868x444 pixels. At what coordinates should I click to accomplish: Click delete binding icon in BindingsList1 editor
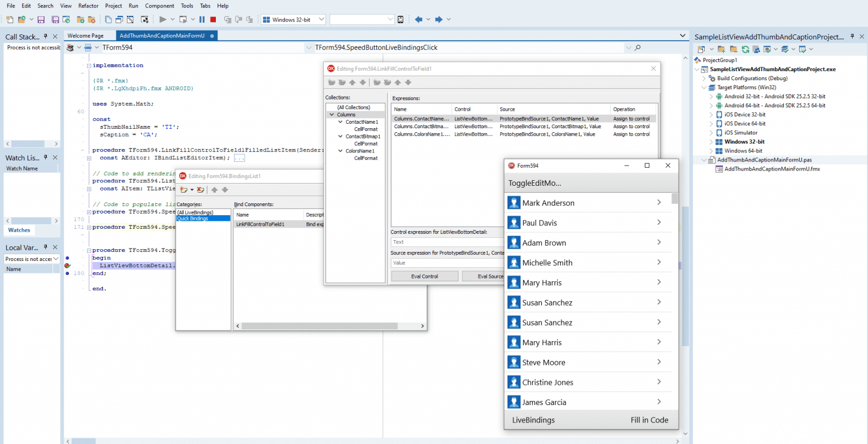coord(200,190)
